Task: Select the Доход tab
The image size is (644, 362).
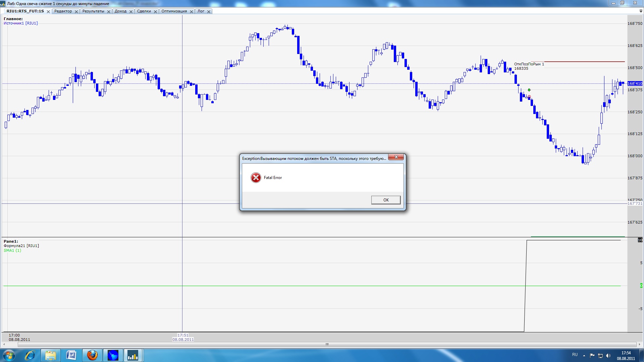Action: tap(120, 11)
